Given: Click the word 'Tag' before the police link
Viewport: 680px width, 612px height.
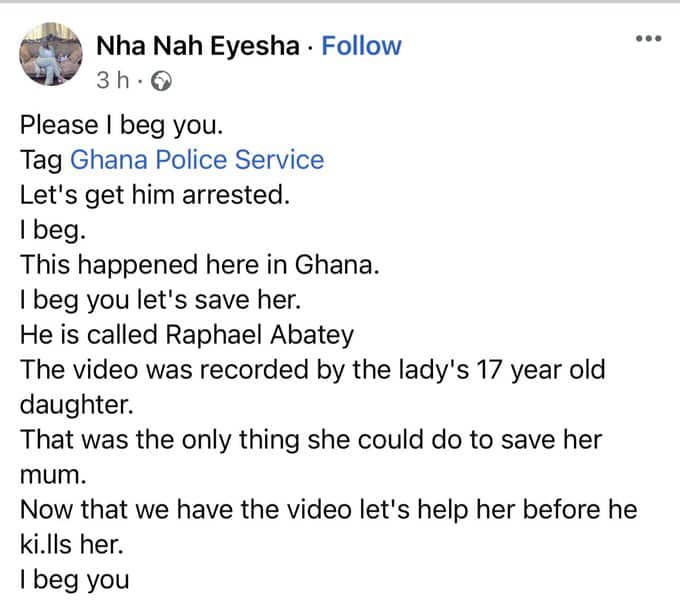Looking at the screenshot, I should 41,160.
